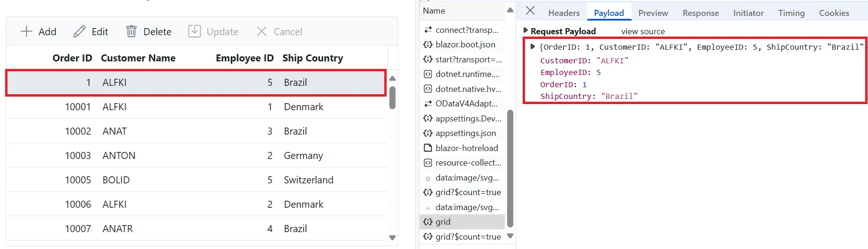Click the Cancel X icon in toolbar
Screen dimensions: 868x249
coord(262,31)
